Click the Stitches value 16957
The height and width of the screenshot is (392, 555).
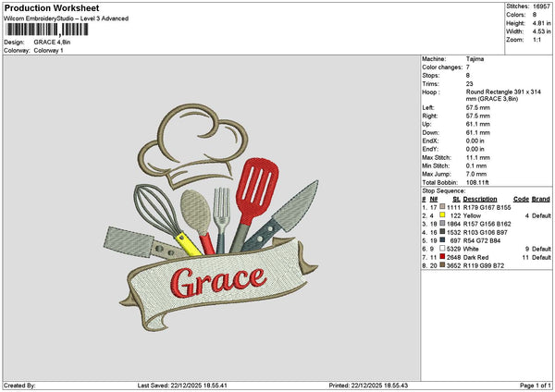point(541,6)
